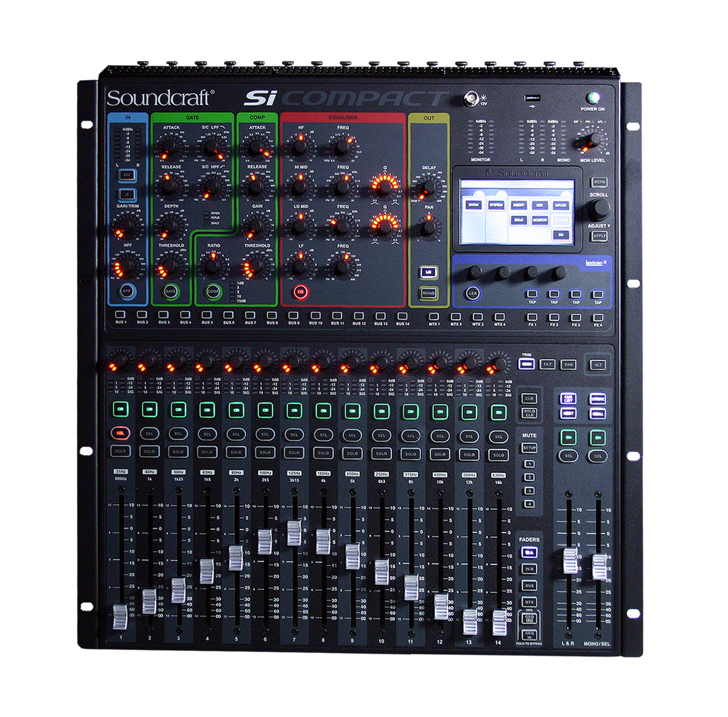Viewport: 728px width, 717px height.
Task: Toggle the ON button above MONO/SEL fader
Action: (x=598, y=437)
